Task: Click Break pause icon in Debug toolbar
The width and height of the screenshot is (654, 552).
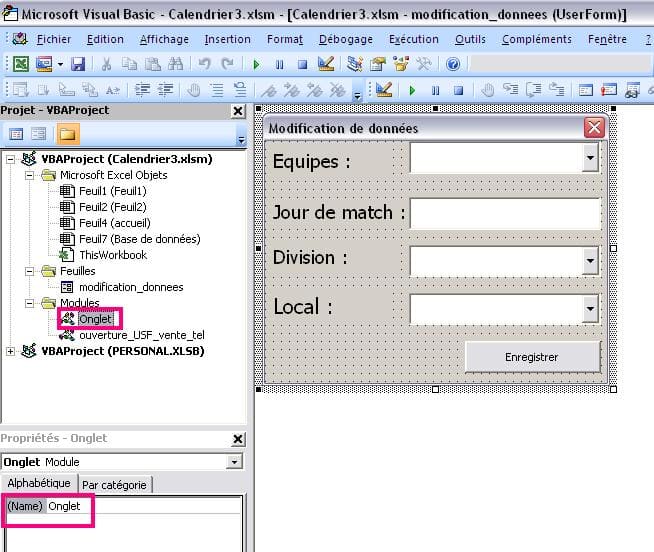Action: (x=435, y=90)
